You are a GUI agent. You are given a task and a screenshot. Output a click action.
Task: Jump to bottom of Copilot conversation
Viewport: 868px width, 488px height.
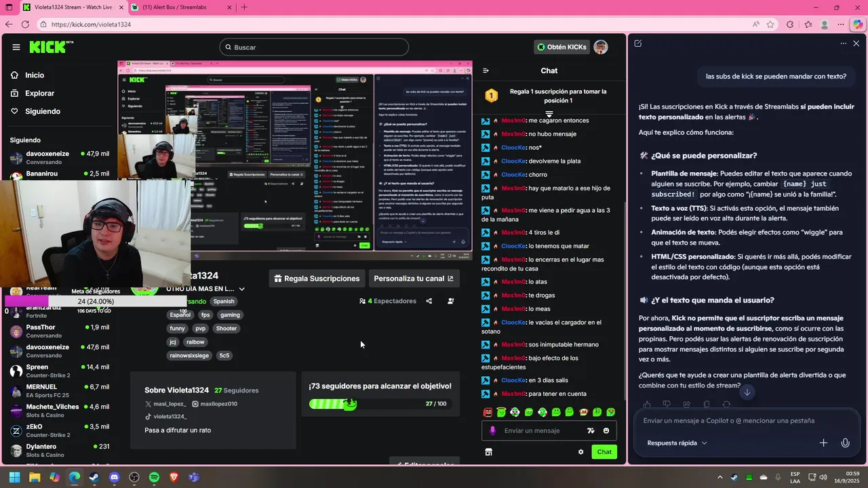click(x=747, y=392)
